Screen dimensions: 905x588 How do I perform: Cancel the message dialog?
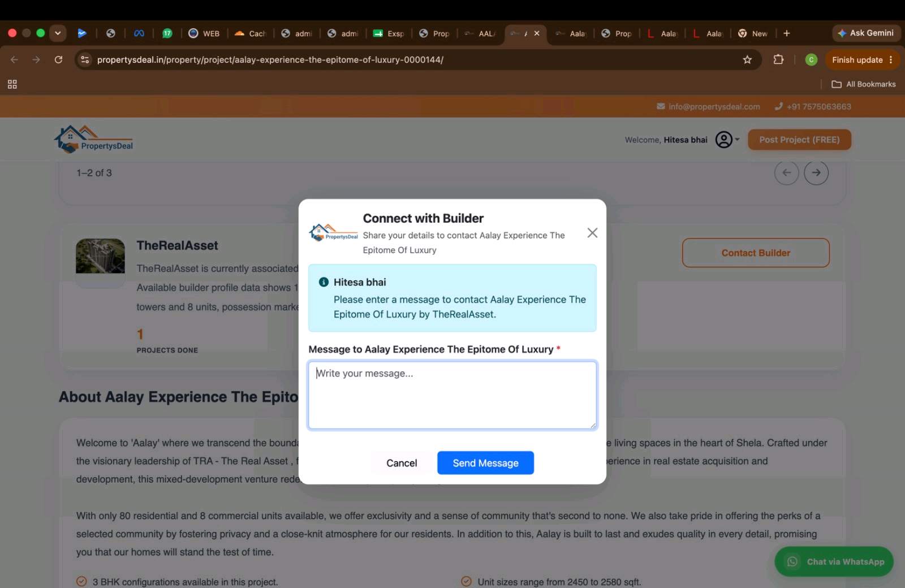[x=402, y=463]
